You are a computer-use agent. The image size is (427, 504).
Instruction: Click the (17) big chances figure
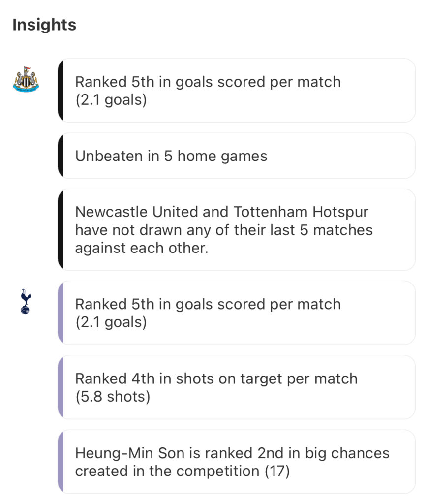(277, 471)
